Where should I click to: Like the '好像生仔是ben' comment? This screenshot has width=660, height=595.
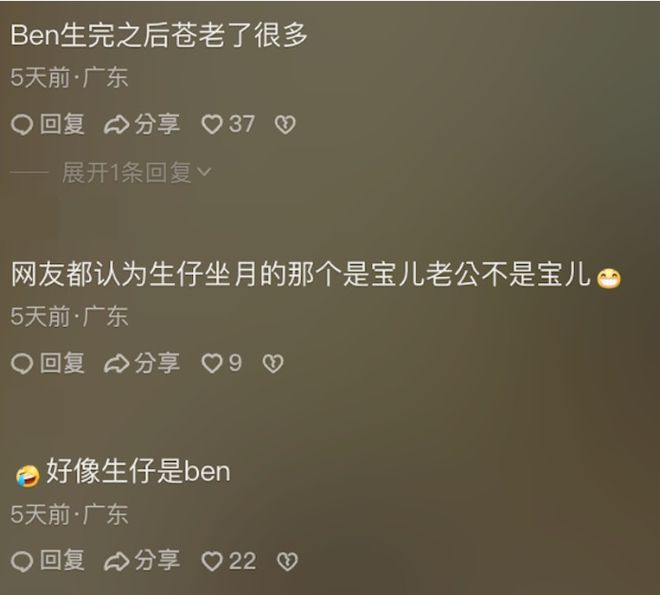tap(212, 561)
